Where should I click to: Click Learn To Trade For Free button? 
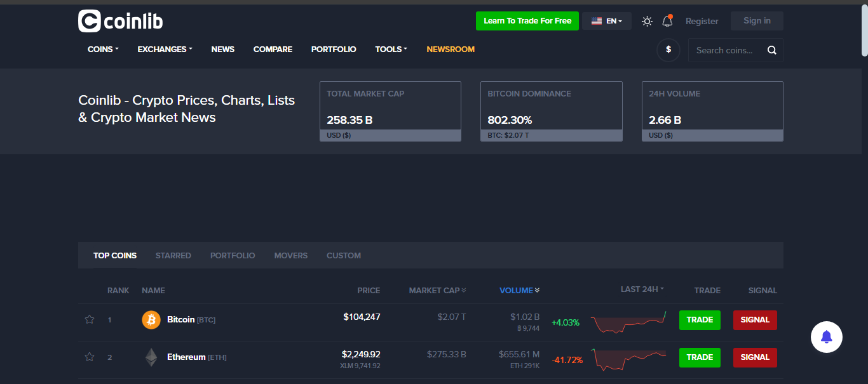[x=527, y=21]
